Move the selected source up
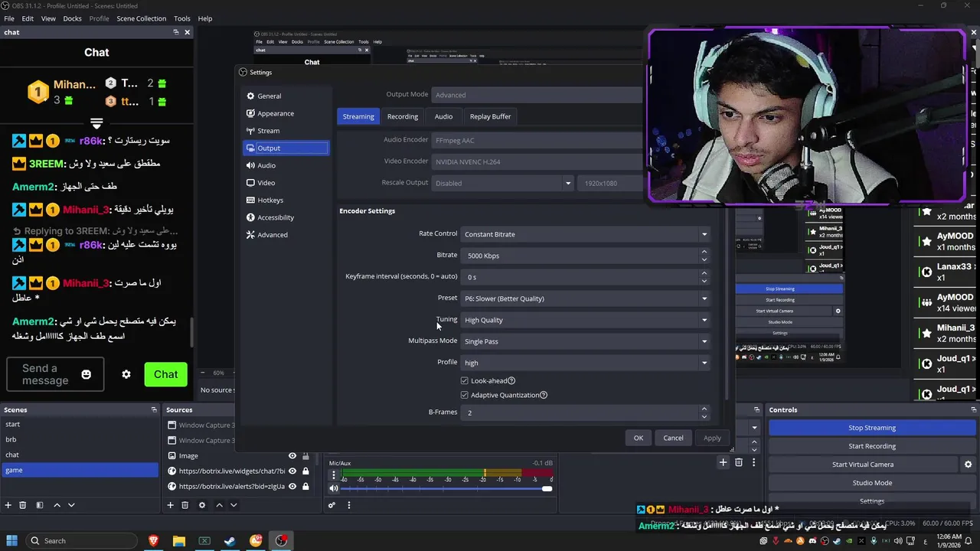 pos(219,505)
